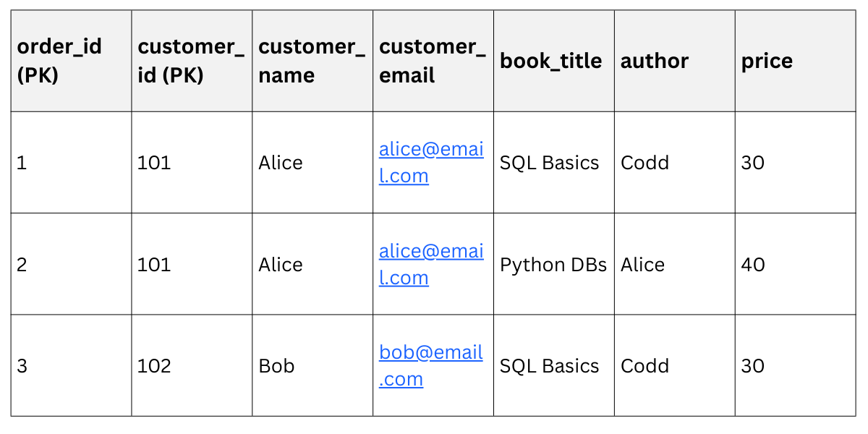Image resolution: width=868 pixels, height=434 pixels.
Task: Select the Python DBs book title cell
Action: coord(553,265)
